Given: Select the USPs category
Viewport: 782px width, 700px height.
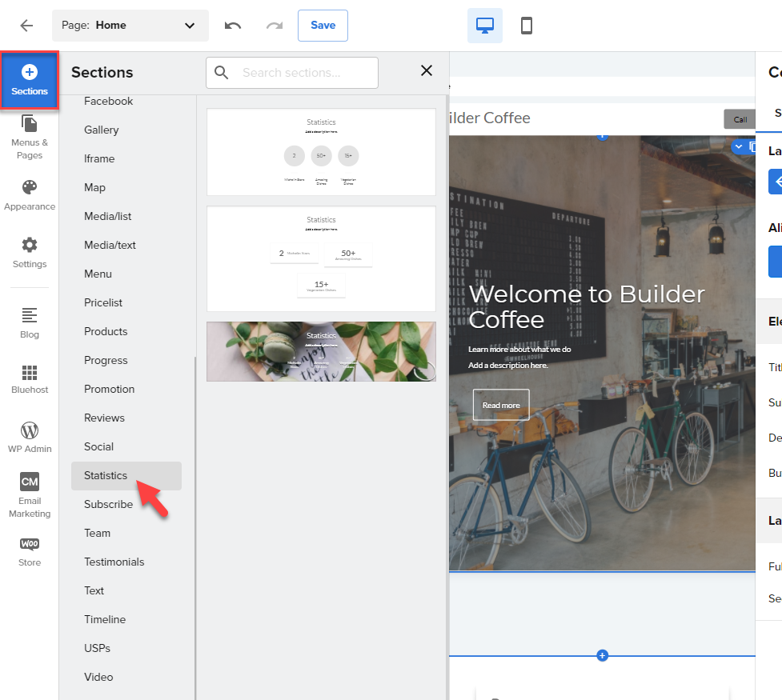Looking at the screenshot, I should pos(98,649).
